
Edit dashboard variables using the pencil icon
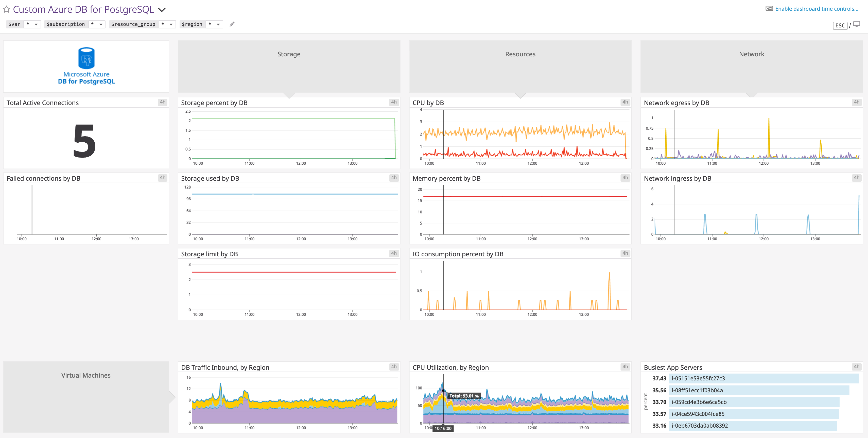(232, 24)
